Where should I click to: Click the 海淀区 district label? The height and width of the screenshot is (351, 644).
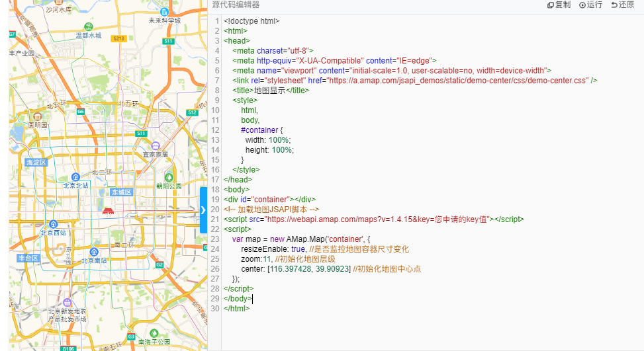coord(36,163)
